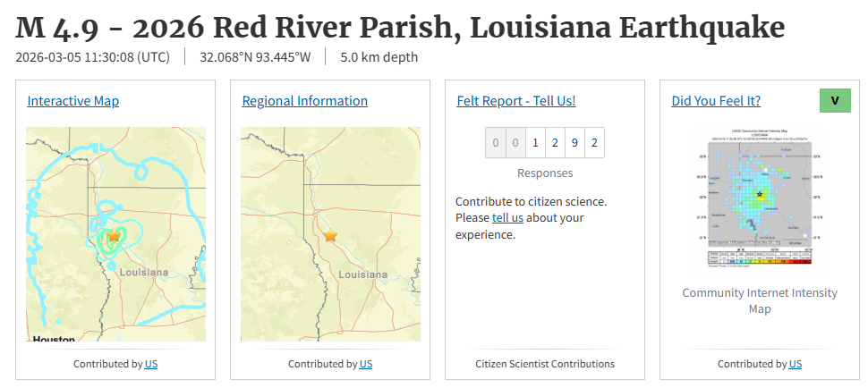Screen dimensions: 868x388
Task: Click the digit 9 in Responses counter
Action: click(x=574, y=142)
